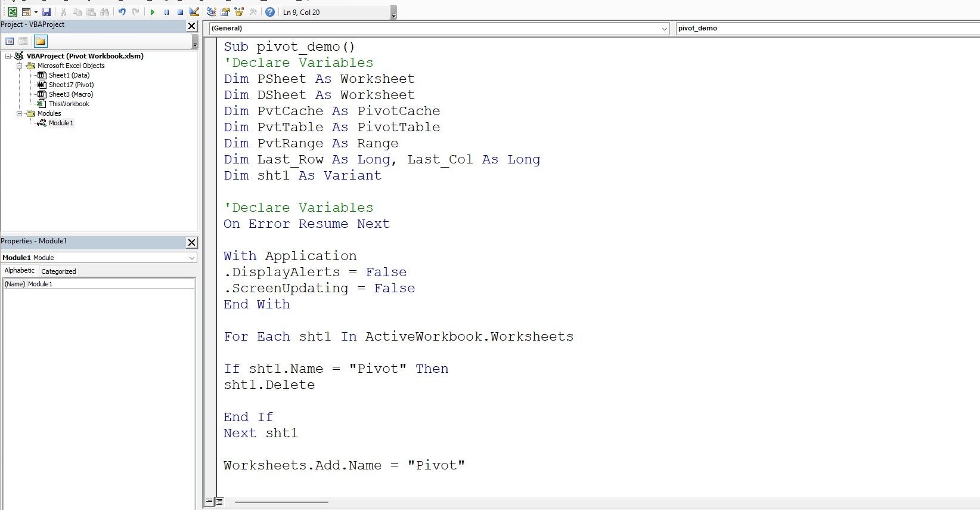This screenshot has height=510, width=980.
Task: Click code line 'Dim PvtCache As PivotCache'
Action: 331,111
